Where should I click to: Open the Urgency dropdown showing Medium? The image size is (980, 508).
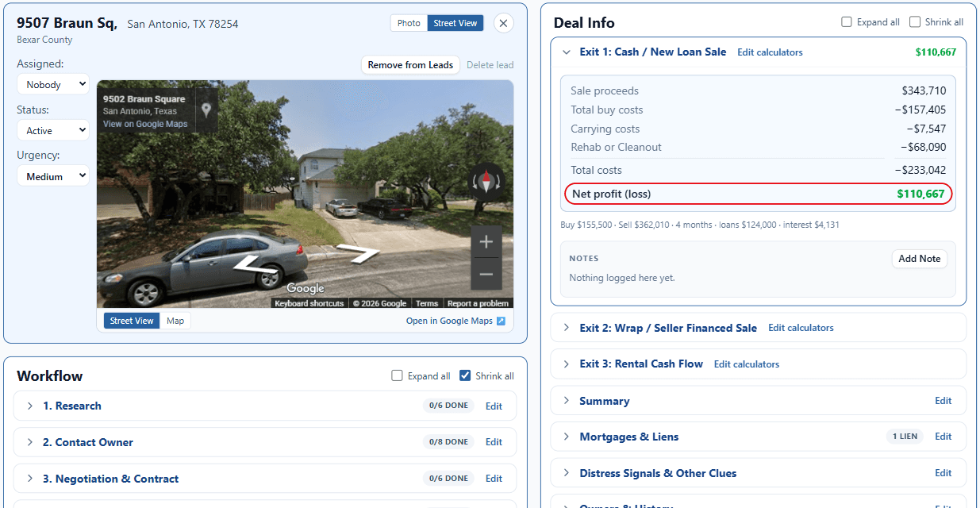tap(53, 176)
